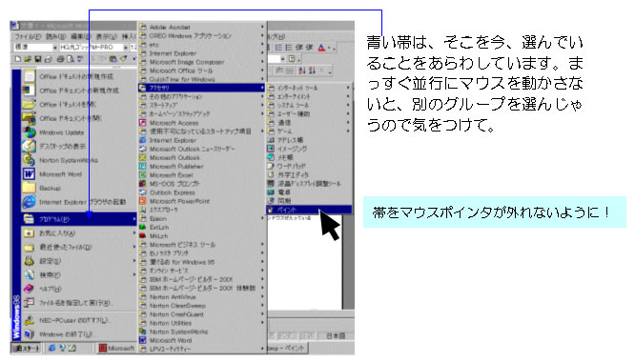Click the font color A icon in the toolbar
Image resolution: width=635 pixels, height=364 pixels.
321,48
